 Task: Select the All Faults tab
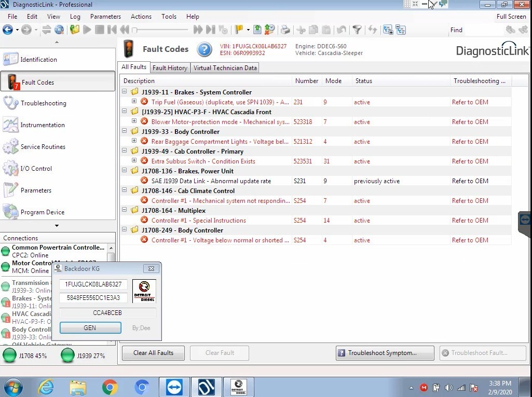tap(134, 67)
